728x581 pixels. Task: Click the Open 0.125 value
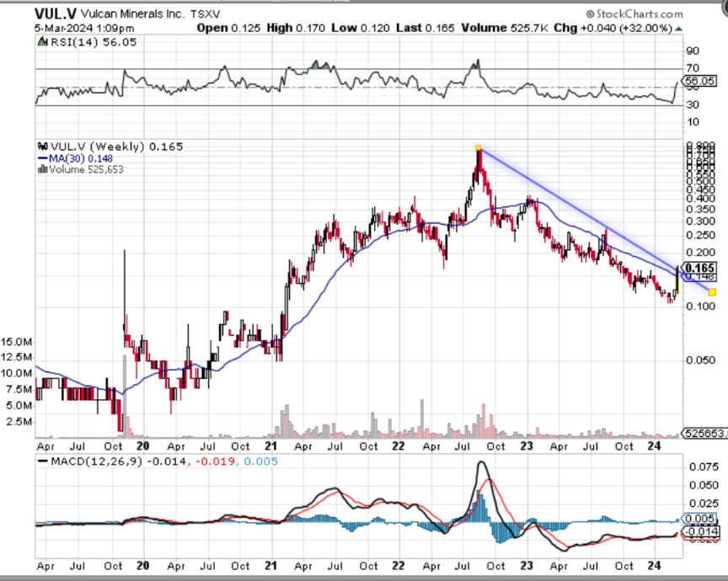(x=228, y=29)
